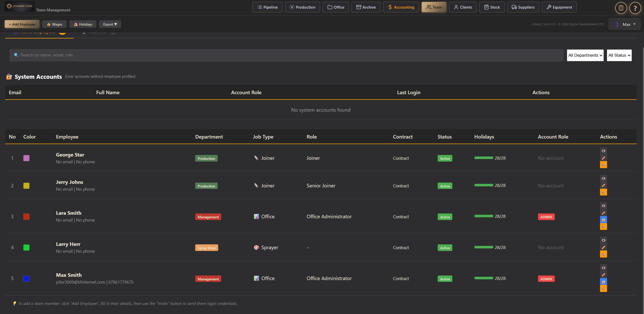This screenshot has width=644, height=314.
Task: Expand the Export dropdown menu
Action: [x=110, y=24]
